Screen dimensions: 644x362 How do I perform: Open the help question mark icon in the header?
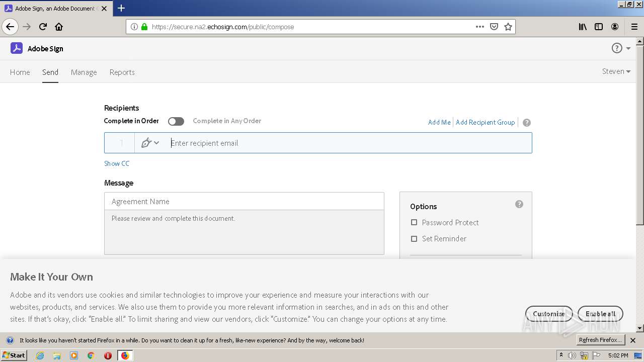pos(617,48)
